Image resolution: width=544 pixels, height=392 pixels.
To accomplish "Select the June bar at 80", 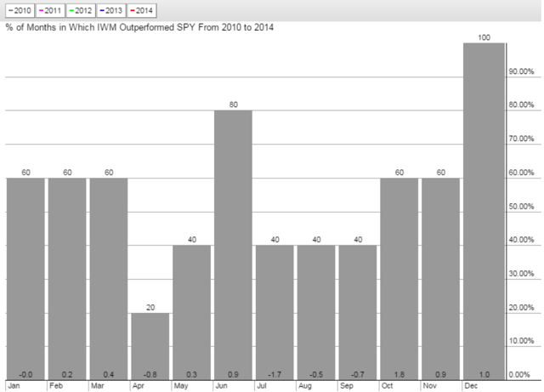I will click(233, 245).
